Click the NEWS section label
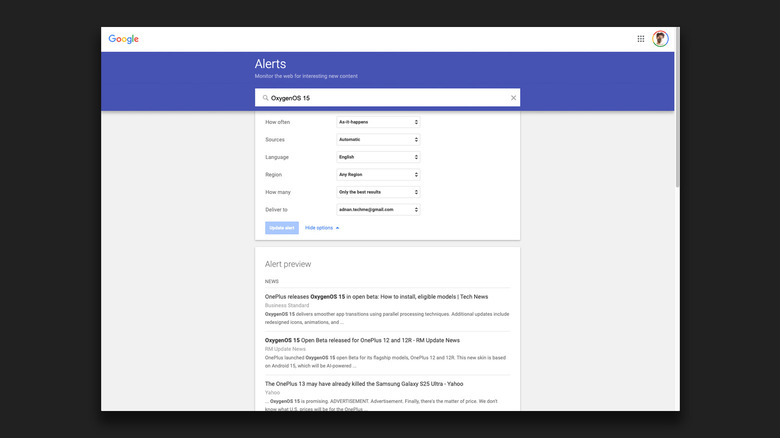Screen dimensions: 780x438 [x=272, y=282]
